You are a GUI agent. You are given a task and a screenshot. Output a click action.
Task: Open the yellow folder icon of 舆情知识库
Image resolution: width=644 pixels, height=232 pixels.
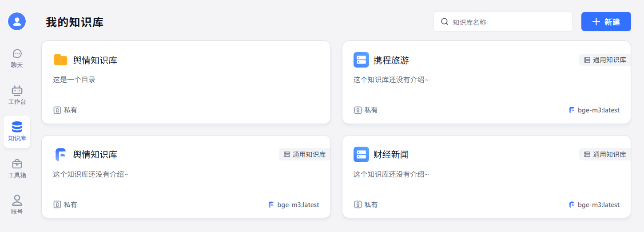coord(60,60)
